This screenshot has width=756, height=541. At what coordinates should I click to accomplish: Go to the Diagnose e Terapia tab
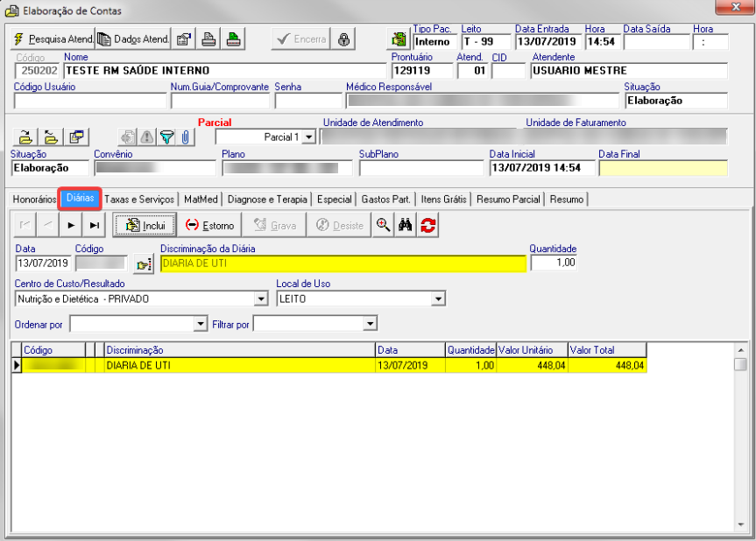coord(267,200)
